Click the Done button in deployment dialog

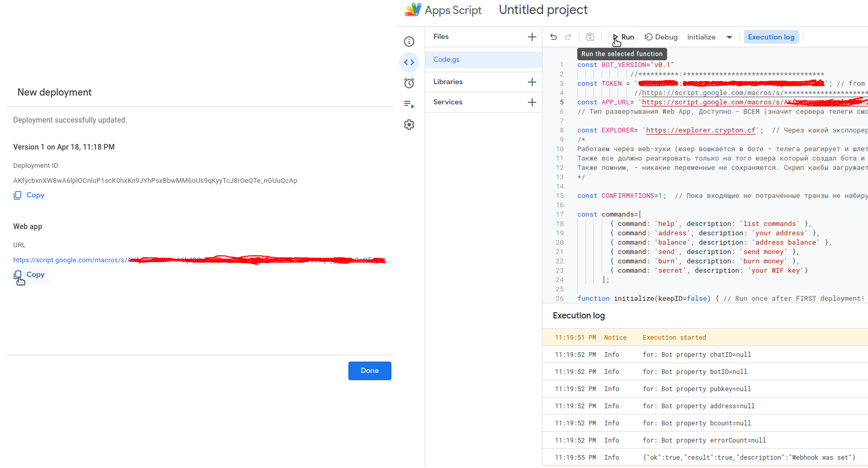[370, 371]
